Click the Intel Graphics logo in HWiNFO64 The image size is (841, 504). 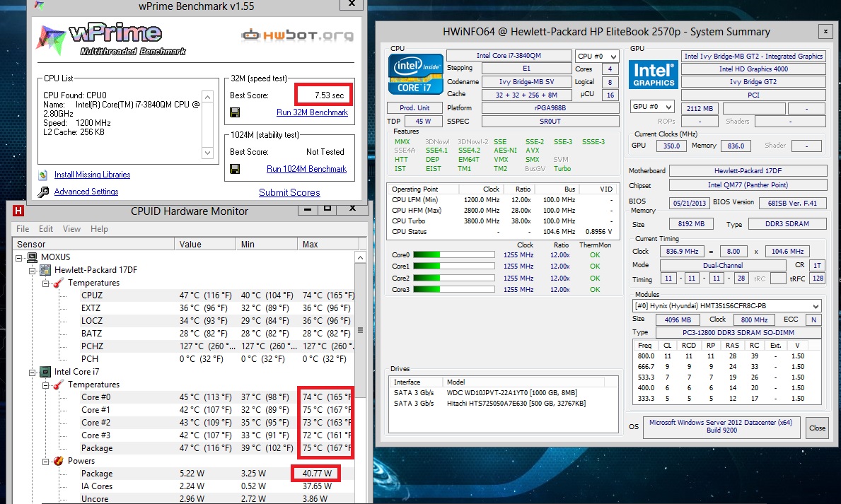[654, 74]
